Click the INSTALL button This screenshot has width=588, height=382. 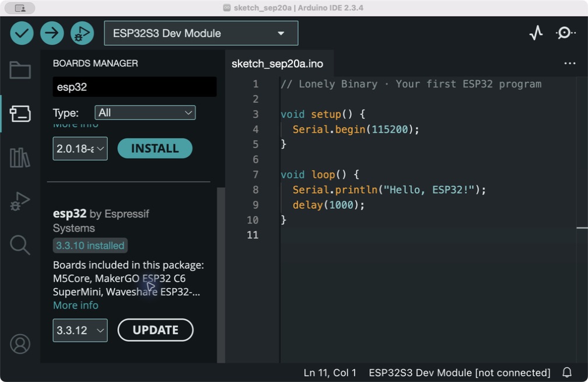[x=155, y=149]
